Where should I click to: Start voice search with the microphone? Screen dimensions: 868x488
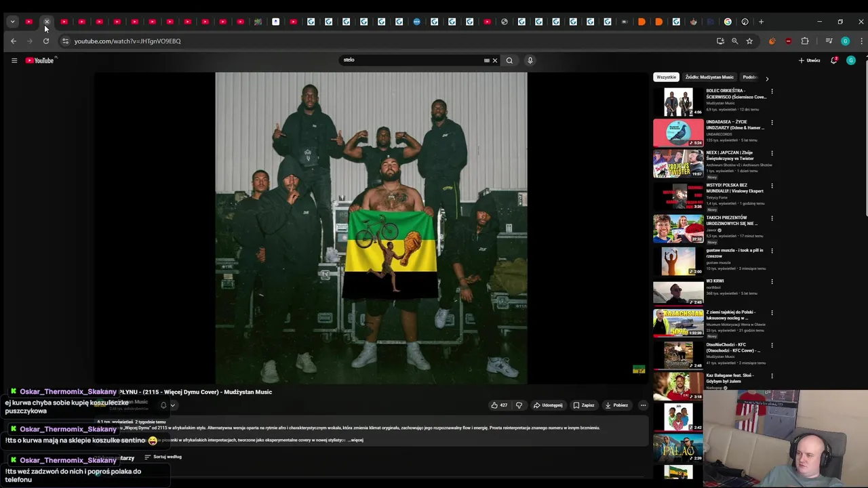[530, 60]
